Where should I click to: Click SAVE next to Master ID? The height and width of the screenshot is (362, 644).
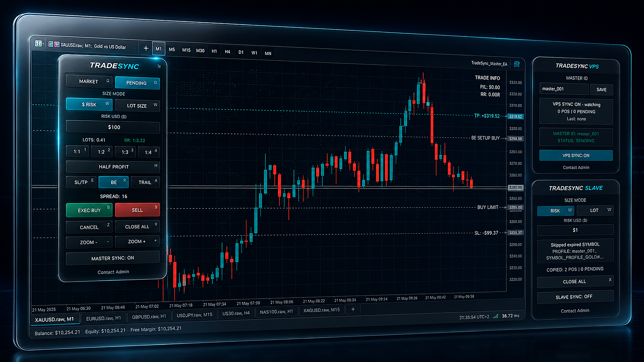[x=602, y=90]
